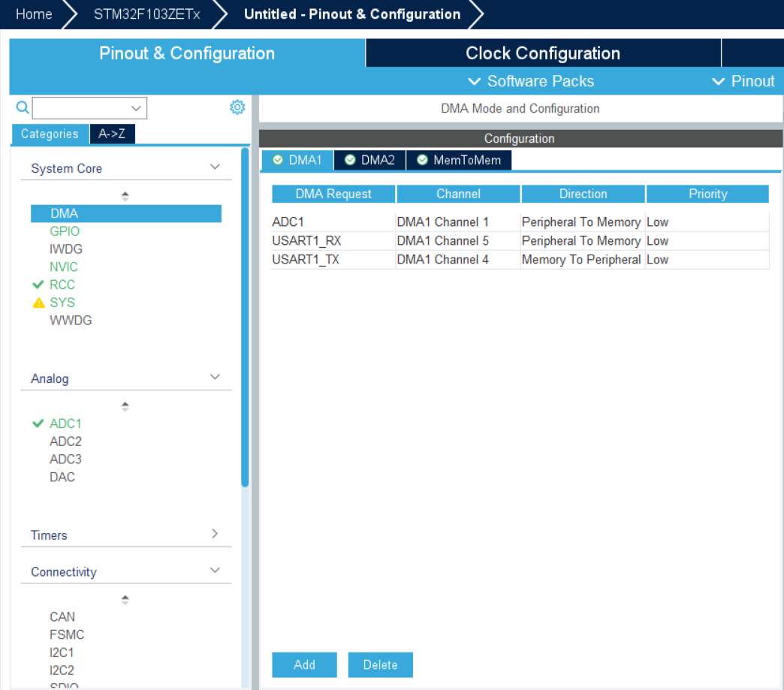Click the Add DMA request button
784x690 pixels.
tap(304, 665)
